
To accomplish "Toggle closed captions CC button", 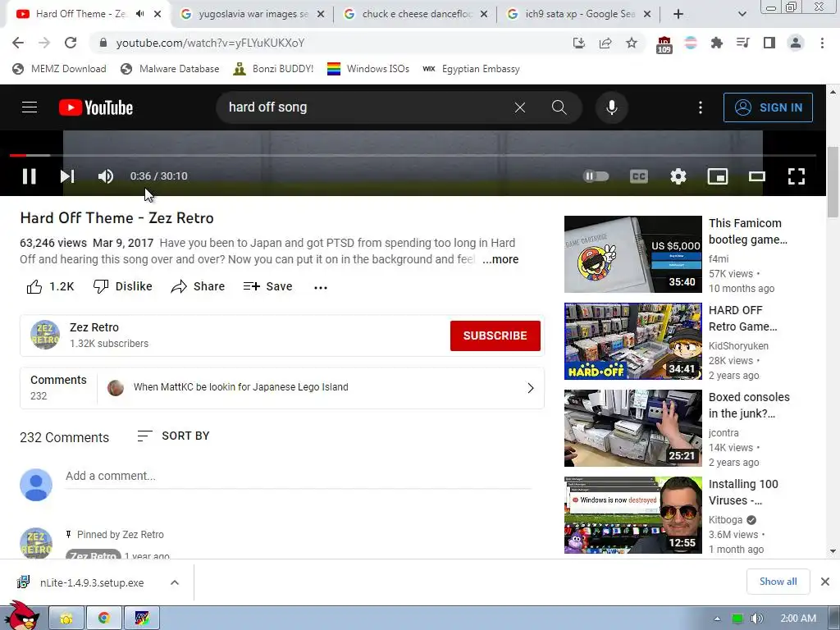I will coord(638,176).
